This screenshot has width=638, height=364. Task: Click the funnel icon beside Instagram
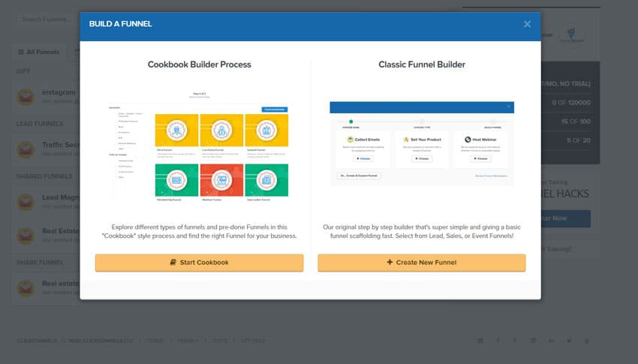(26, 97)
